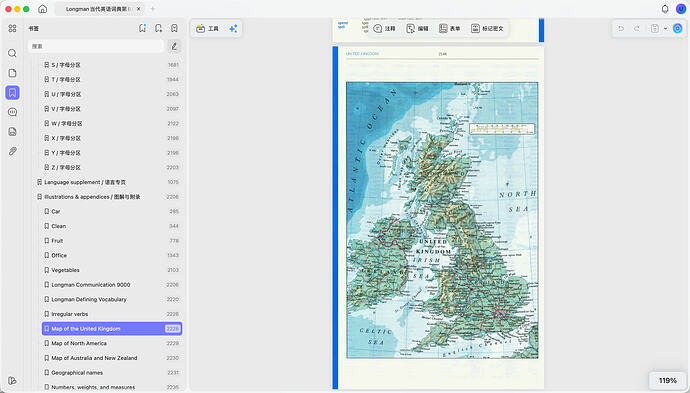Jump to S / 字母分区 bookmark
The width and height of the screenshot is (690, 393).
[x=112, y=65]
